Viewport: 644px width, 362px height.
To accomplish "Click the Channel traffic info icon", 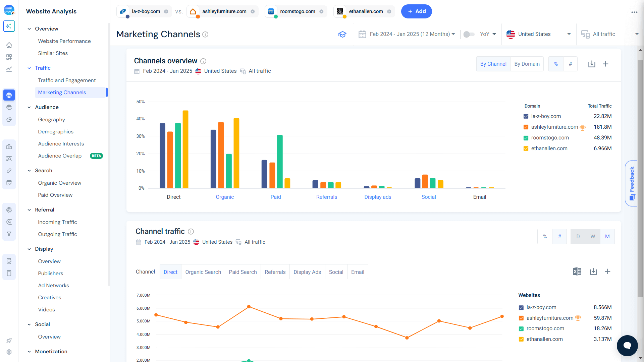I will point(191,232).
